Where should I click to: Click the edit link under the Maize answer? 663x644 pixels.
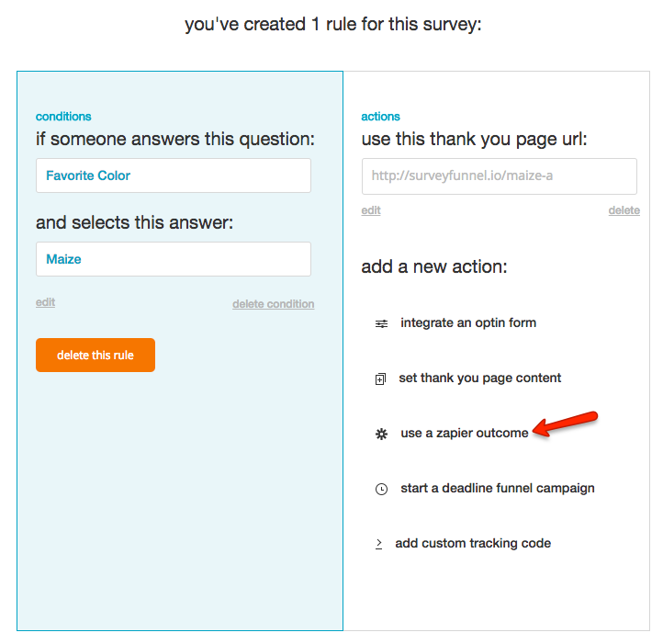click(x=45, y=302)
